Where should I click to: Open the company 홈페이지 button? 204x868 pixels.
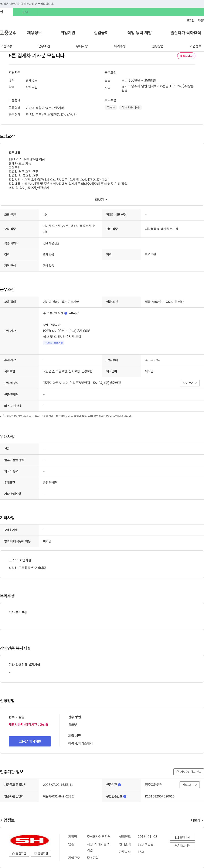182,837
